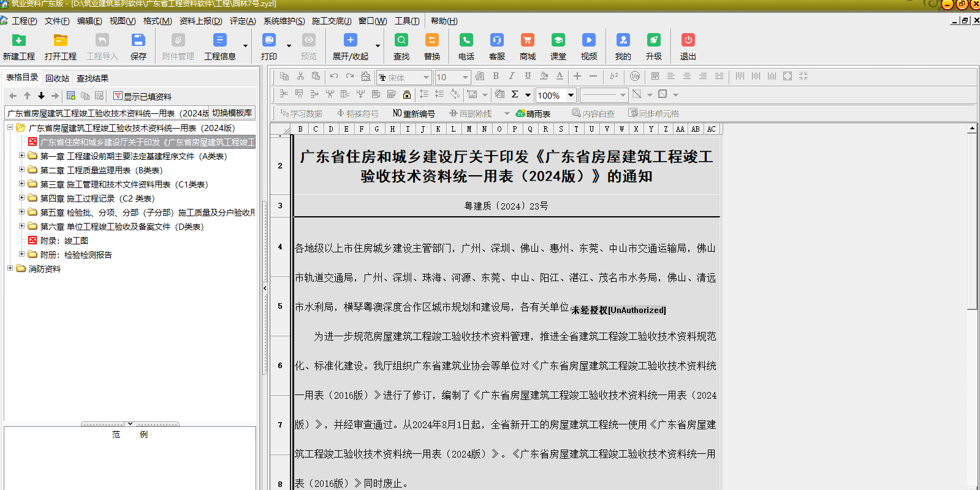The height and width of the screenshot is (490, 980).
Task: Toggle the 显示已填资料 filter
Action: point(142,96)
